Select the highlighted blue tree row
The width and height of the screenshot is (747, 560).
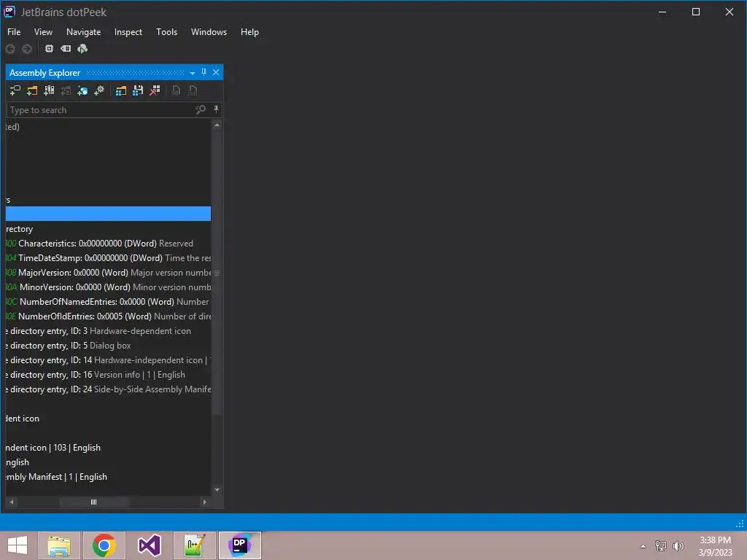click(108, 214)
